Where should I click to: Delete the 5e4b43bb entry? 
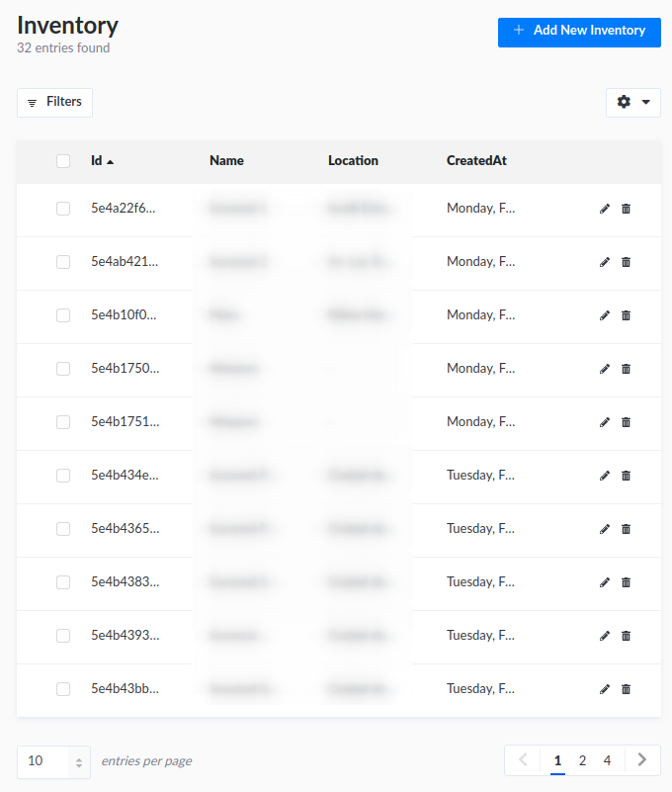coord(626,689)
